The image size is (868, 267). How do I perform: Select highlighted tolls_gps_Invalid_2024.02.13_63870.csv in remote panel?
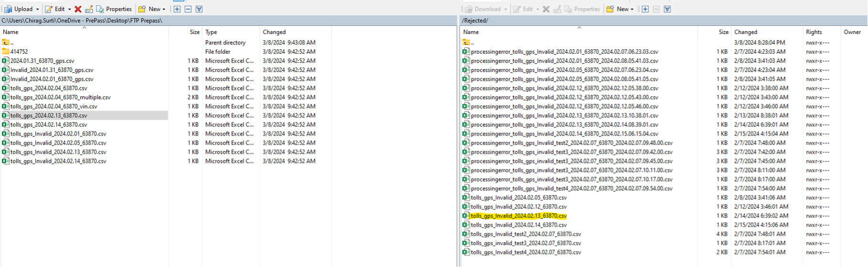[x=519, y=216]
